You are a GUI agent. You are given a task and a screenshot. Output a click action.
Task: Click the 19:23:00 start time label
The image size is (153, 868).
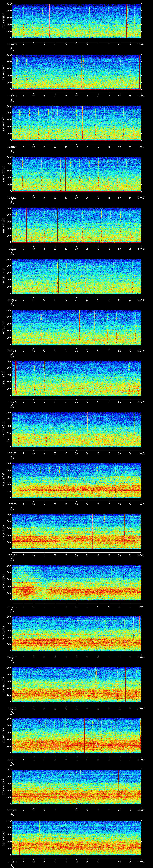12,402
